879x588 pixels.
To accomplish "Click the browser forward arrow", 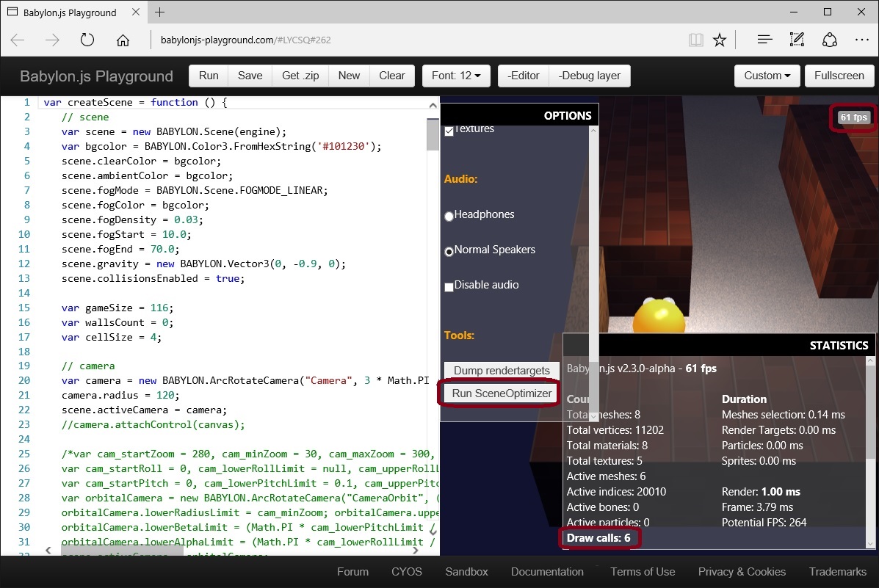I will [52, 40].
